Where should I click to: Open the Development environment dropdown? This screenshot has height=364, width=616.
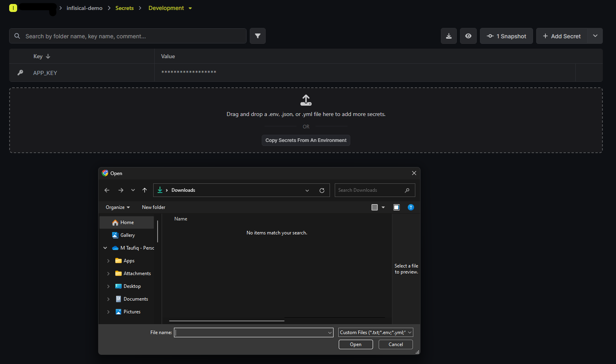pyautogui.click(x=170, y=8)
